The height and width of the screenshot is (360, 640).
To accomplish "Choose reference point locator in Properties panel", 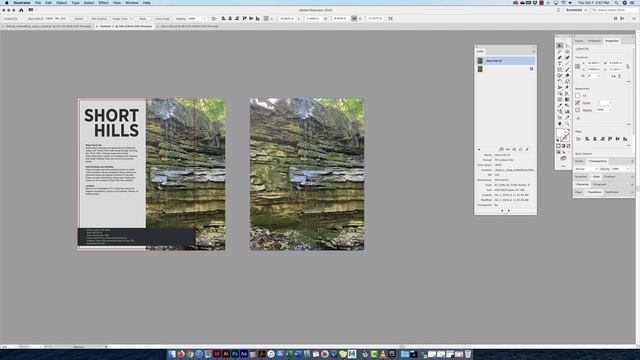I will pos(578,67).
